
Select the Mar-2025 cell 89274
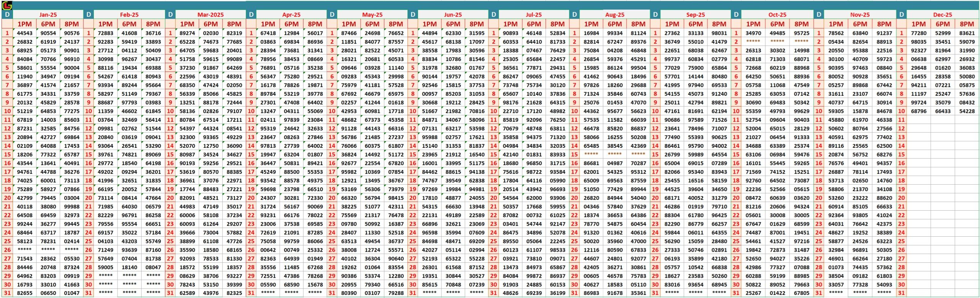click(187, 33)
